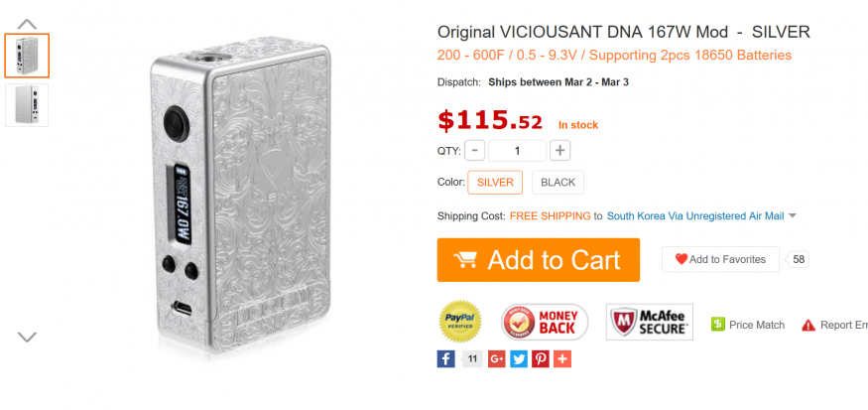The height and width of the screenshot is (410, 868).
Task: Select BLACK color option
Action: [558, 183]
